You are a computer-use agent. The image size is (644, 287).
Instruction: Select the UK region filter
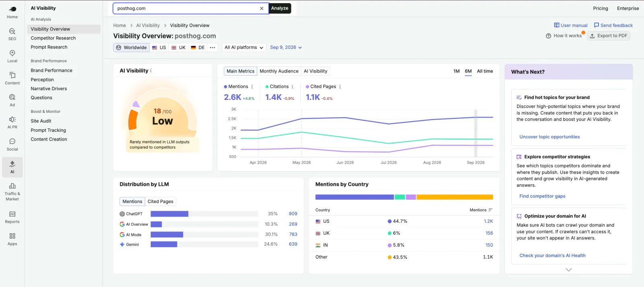pyautogui.click(x=178, y=48)
